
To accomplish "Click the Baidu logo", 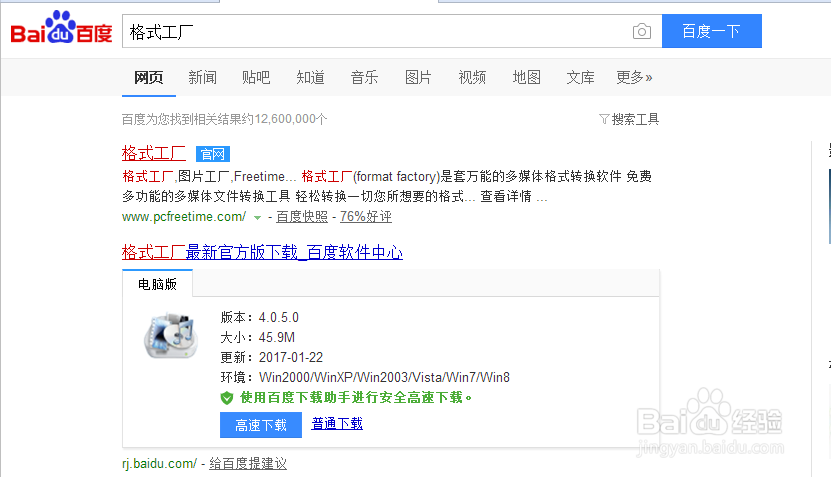I will tap(61, 28).
